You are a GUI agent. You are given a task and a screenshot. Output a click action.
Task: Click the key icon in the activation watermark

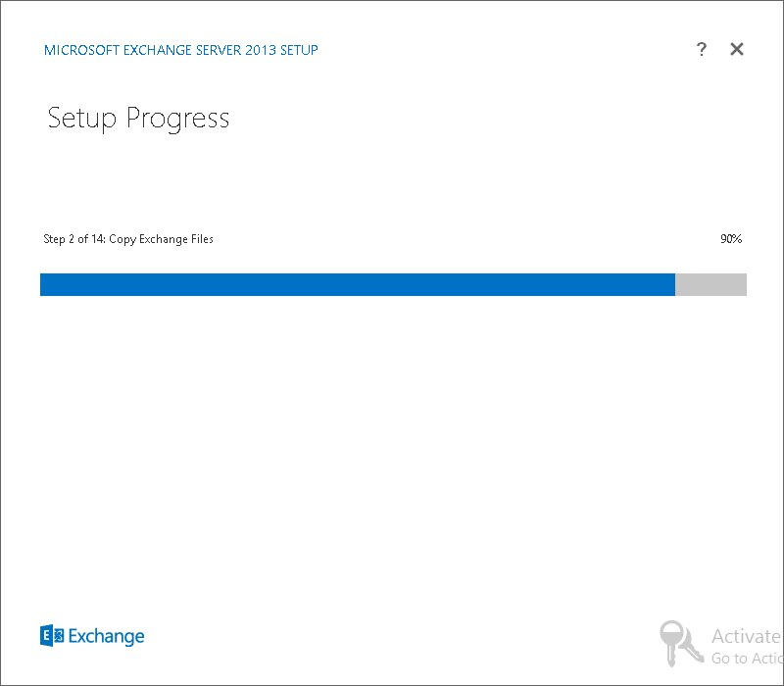coord(681,643)
